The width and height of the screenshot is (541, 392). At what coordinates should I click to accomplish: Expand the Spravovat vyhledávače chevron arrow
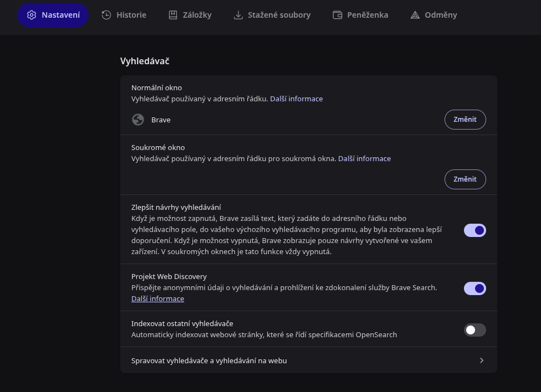pyautogui.click(x=481, y=360)
